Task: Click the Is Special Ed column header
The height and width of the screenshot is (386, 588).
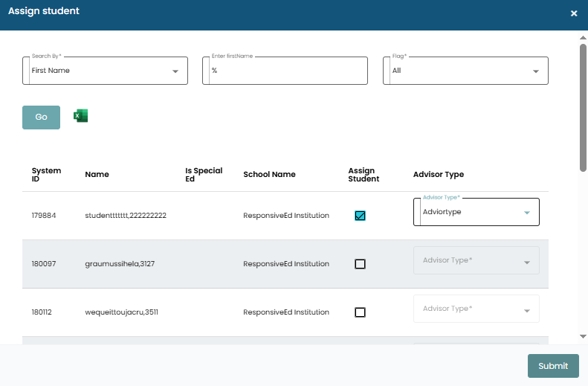Action: point(204,174)
